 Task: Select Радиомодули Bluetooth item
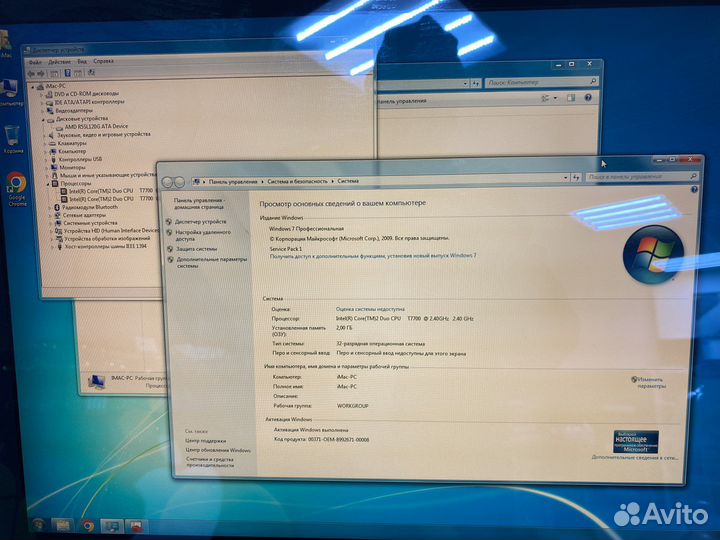click(x=90, y=207)
